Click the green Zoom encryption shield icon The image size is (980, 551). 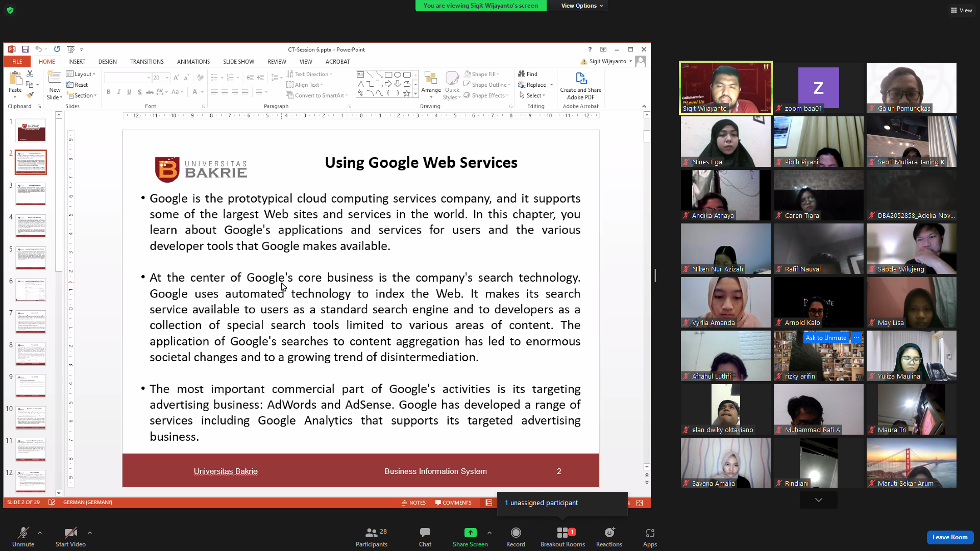10,10
